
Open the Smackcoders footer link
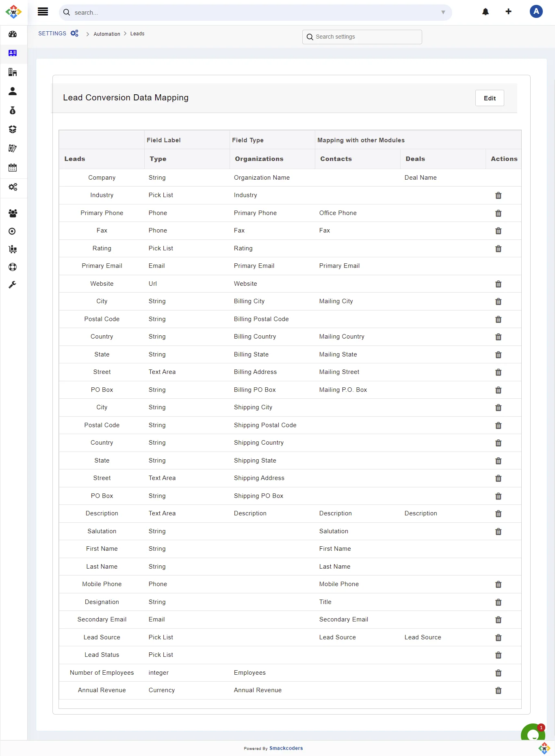[286, 748]
